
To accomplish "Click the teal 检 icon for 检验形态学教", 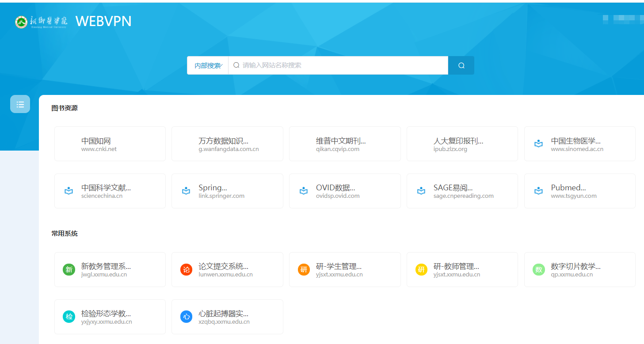I will [69, 317].
